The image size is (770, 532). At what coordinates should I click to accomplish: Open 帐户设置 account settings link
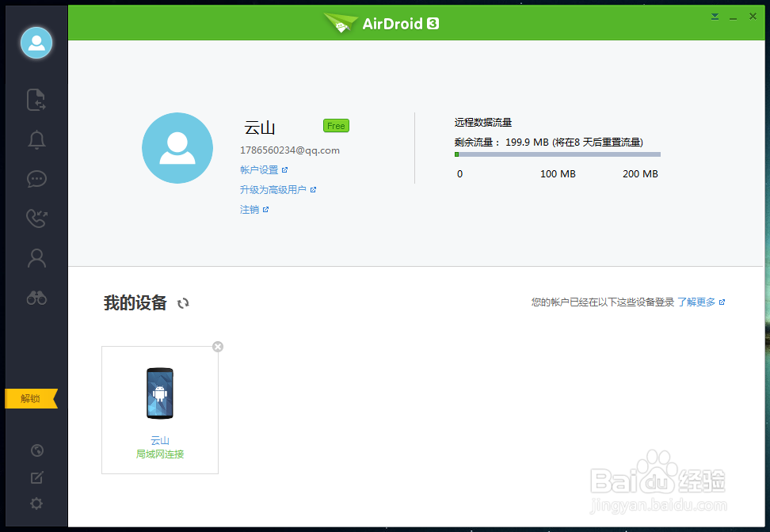264,169
